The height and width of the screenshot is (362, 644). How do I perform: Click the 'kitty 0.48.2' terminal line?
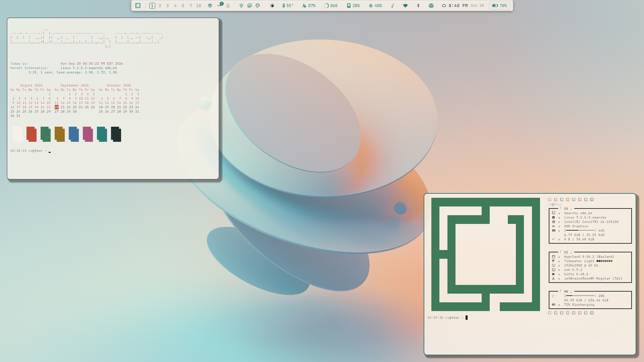(576, 274)
